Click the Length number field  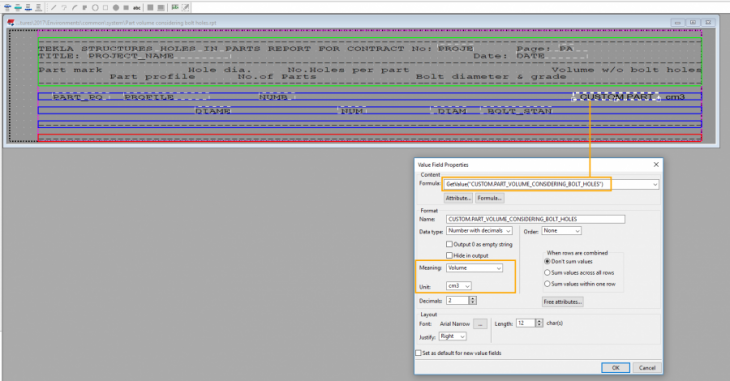click(x=526, y=323)
